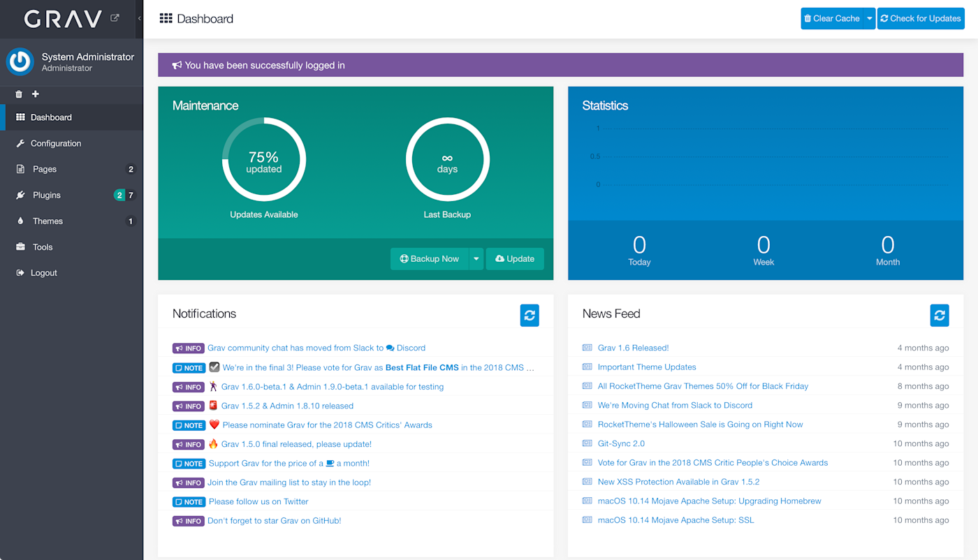Click the teal Plugins updates badge
Image resolution: width=978 pixels, height=560 pixels.
pyautogui.click(x=119, y=196)
